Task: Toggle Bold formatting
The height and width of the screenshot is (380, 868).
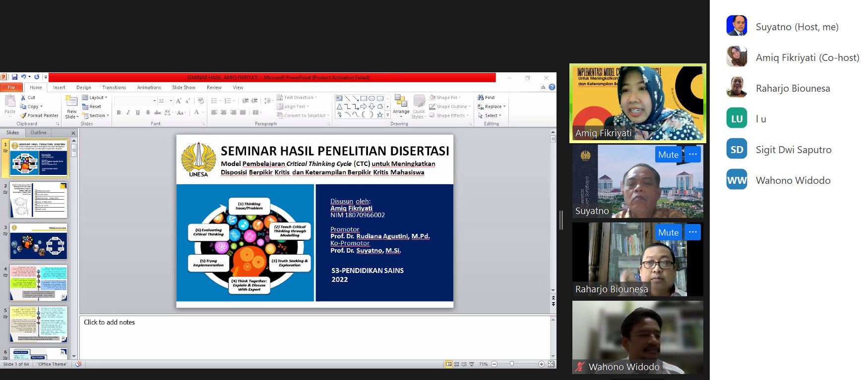Action: (119, 113)
